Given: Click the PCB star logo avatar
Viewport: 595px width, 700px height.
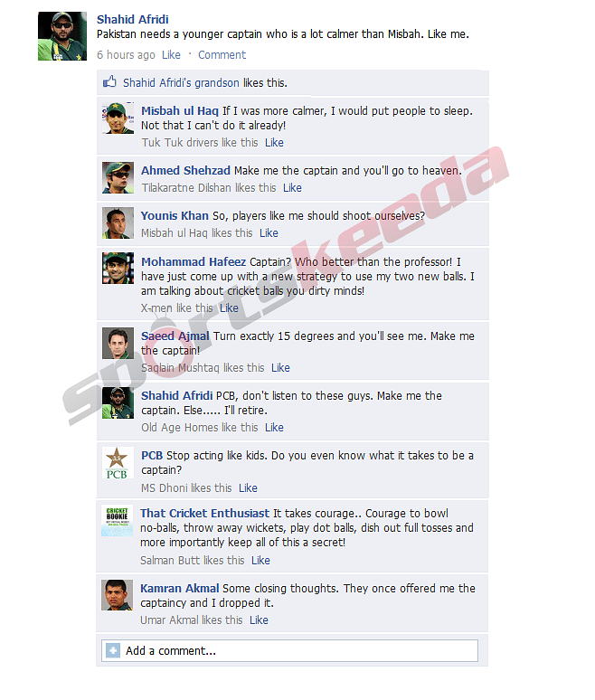Looking at the screenshot, I should click(118, 462).
